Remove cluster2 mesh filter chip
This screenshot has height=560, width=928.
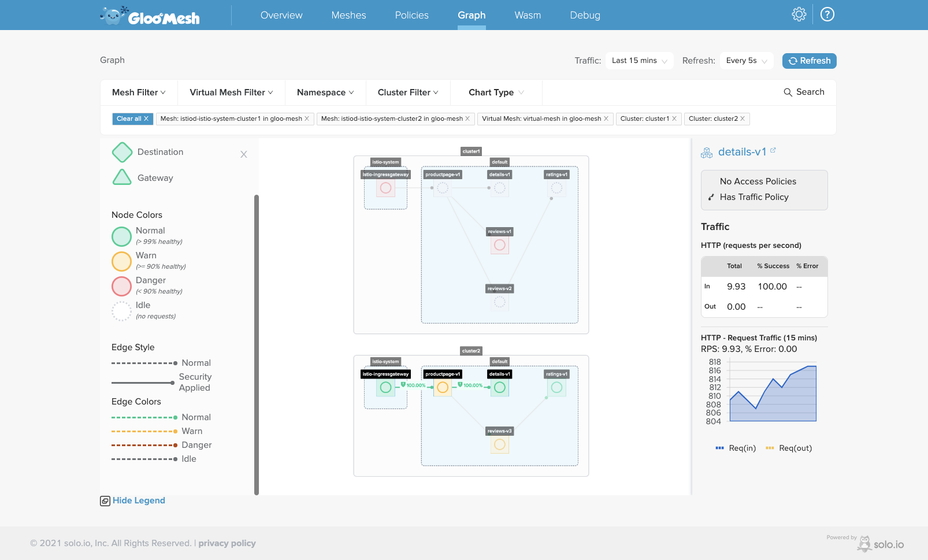tap(467, 119)
